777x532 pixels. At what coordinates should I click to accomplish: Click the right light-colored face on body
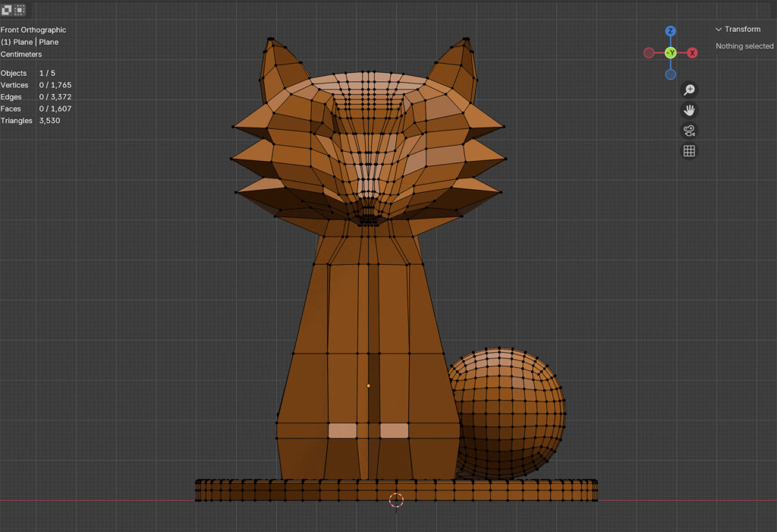tap(395, 431)
